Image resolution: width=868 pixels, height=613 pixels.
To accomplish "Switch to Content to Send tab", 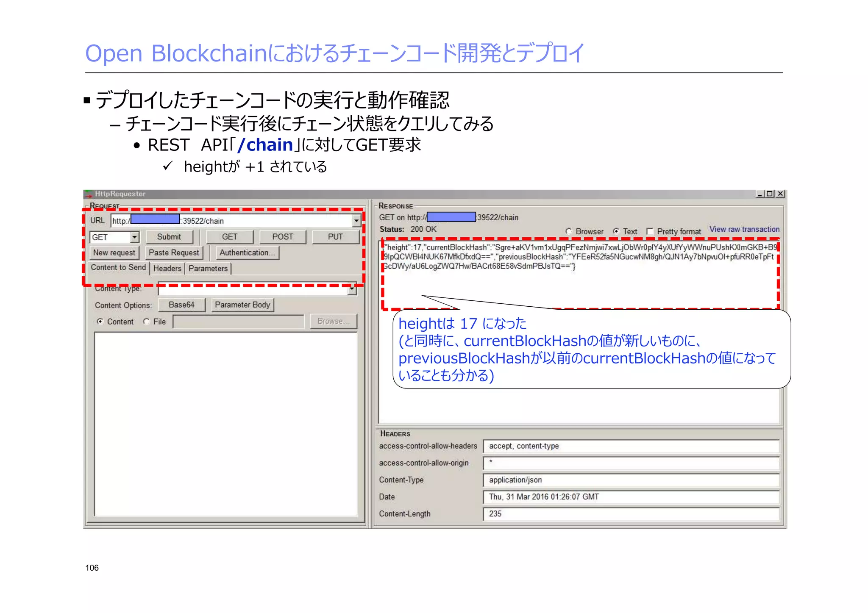I will [118, 267].
